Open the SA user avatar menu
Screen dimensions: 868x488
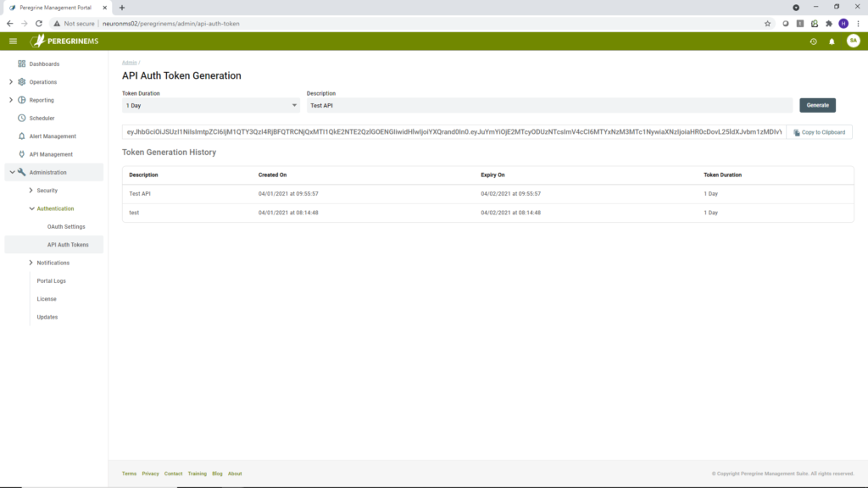854,40
